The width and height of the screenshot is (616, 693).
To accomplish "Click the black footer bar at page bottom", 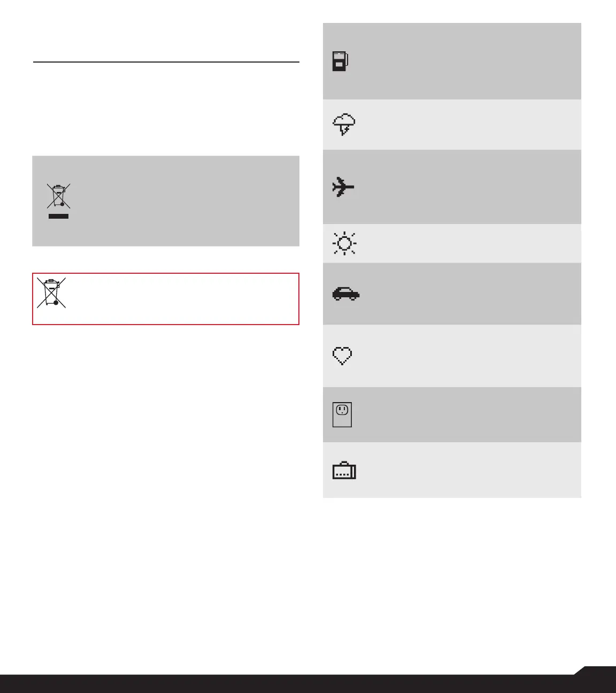I will click(308, 684).
